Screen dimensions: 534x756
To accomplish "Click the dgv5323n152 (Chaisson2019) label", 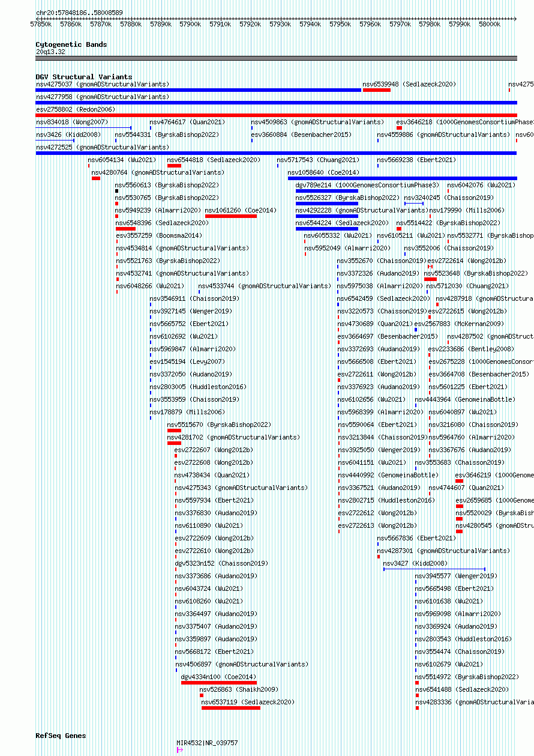I will click(x=221, y=563).
